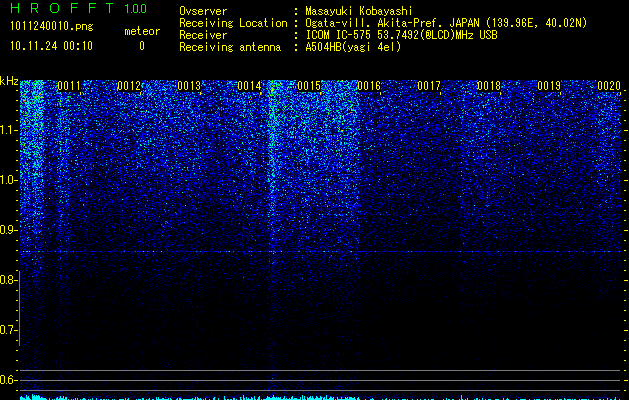629x400 pixels.
Task: Click the 0019 time marker
Action: click(549, 86)
